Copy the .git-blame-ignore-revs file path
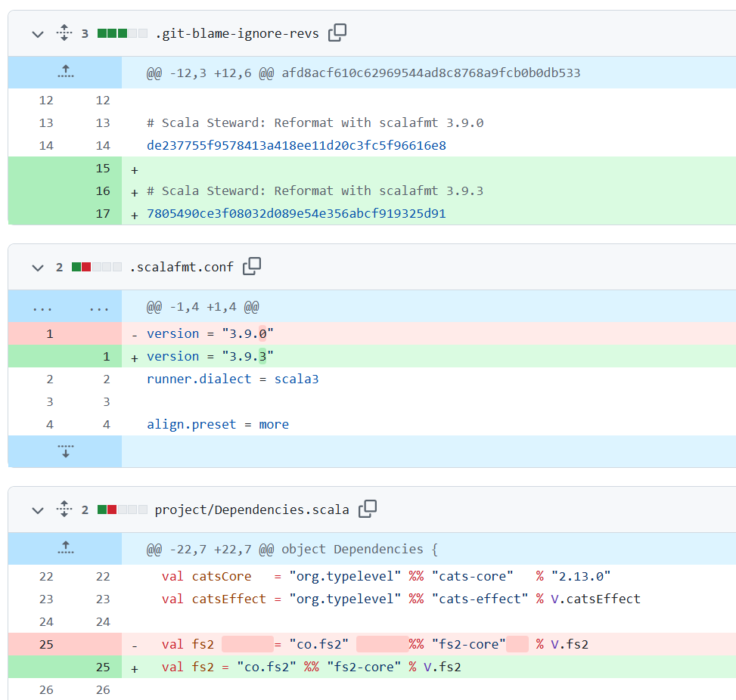The width and height of the screenshot is (736, 700). pyautogui.click(x=337, y=33)
